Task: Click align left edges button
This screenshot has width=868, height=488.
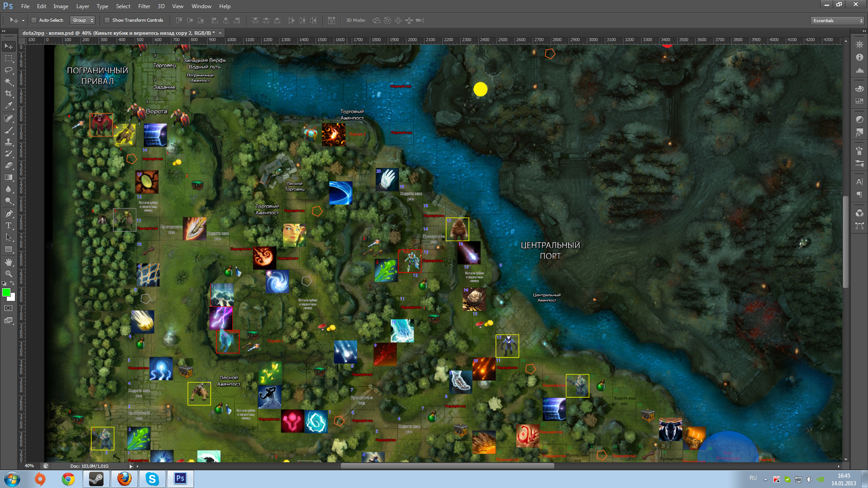Action: coord(215,20)
